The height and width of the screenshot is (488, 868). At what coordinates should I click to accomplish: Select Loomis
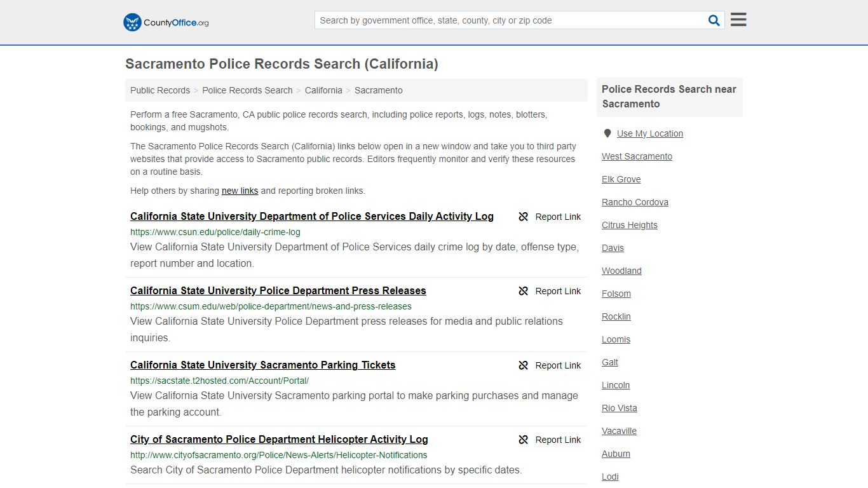click(x=616, y=339)
